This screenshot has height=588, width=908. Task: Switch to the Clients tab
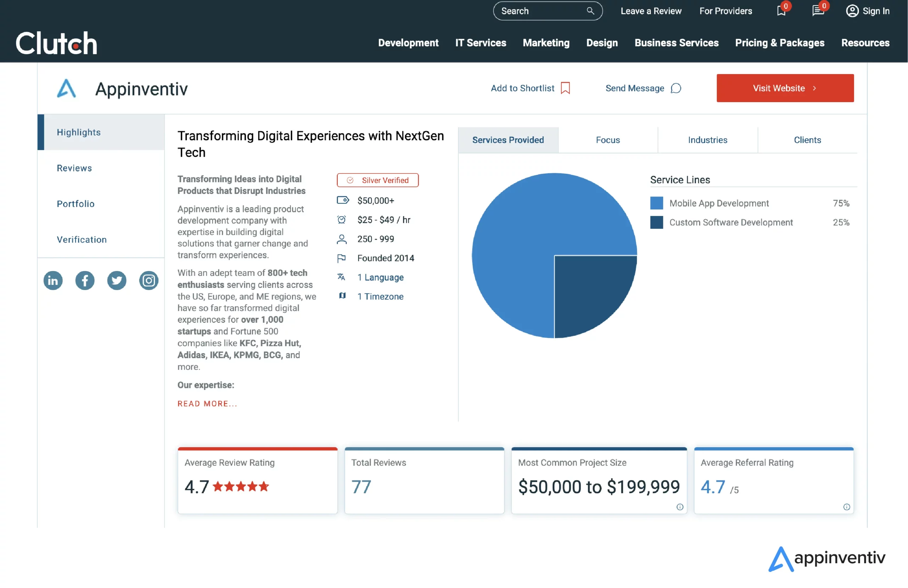pyautogui.click(x=807, y=140)
